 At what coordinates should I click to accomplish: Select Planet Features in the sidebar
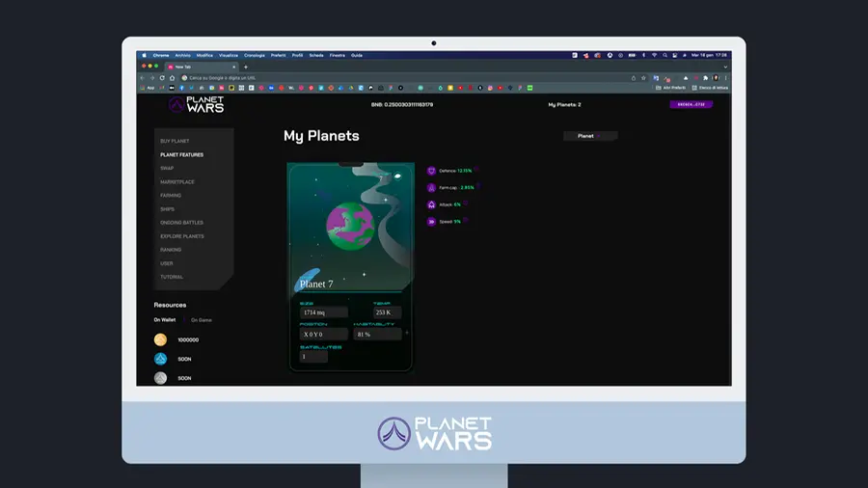click(181, 155)
